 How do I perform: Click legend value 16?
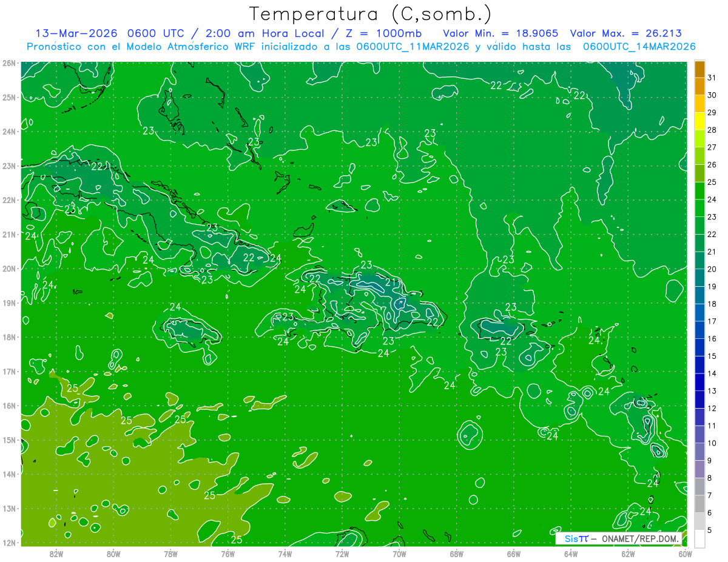712,339
